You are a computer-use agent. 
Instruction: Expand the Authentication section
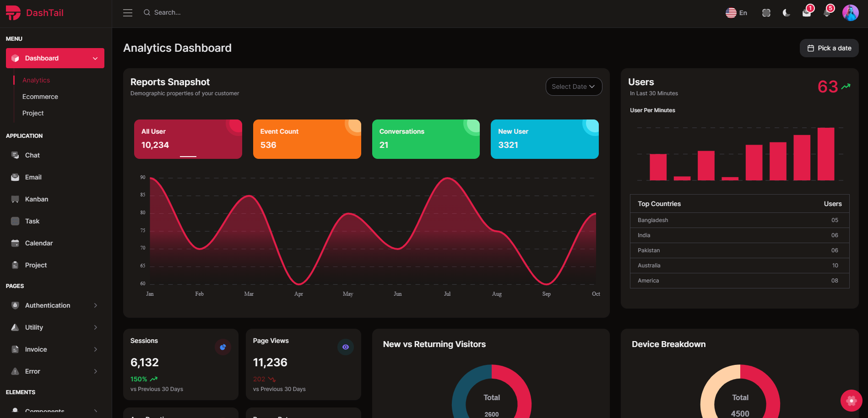pyautogui.click(x=48, y=305)
